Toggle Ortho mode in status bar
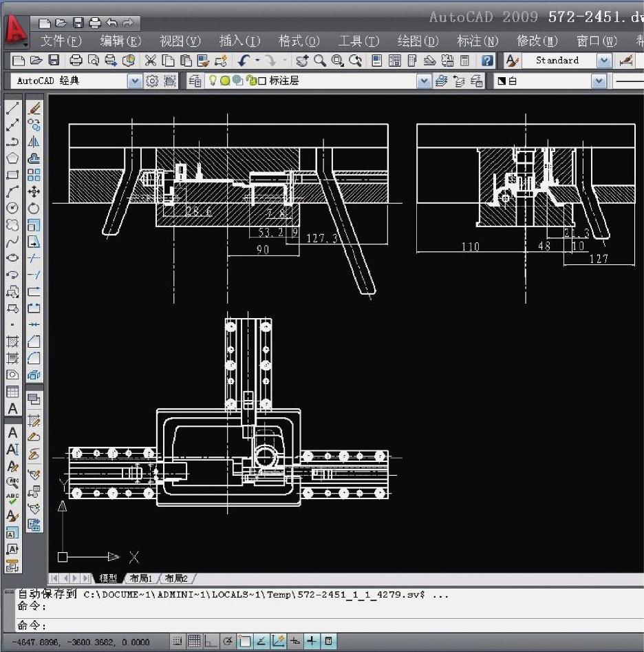The image size is (644, 652). [x=211, y=641]
